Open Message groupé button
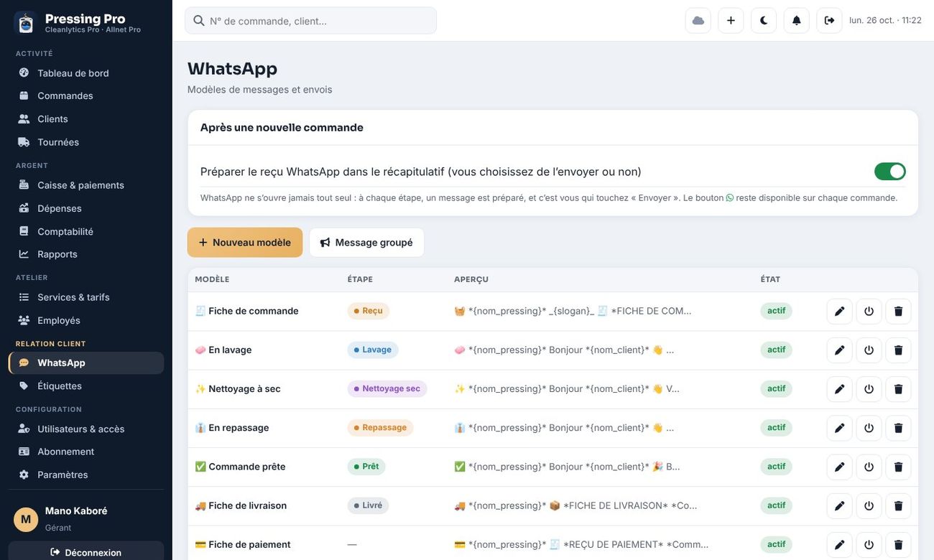 (366, 243)
